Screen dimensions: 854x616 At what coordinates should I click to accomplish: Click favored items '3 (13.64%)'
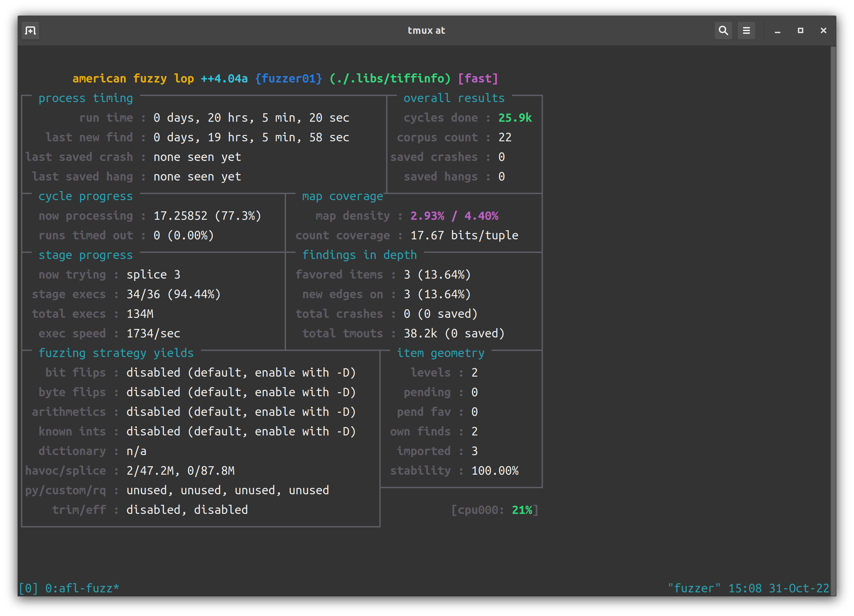coord(437,275)
